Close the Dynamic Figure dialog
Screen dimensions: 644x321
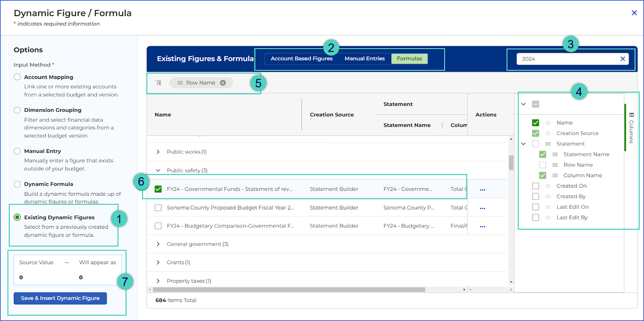coord(634,13)
